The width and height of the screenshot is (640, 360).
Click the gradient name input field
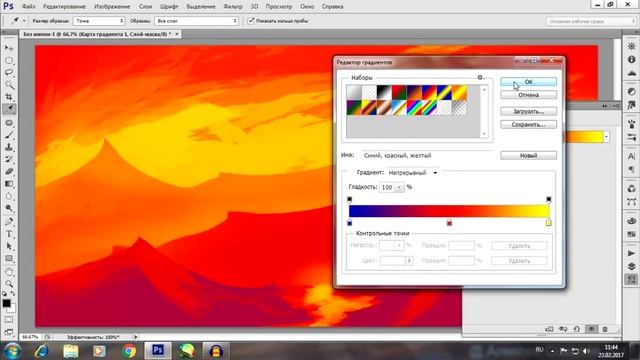click(x=428, y=156)
